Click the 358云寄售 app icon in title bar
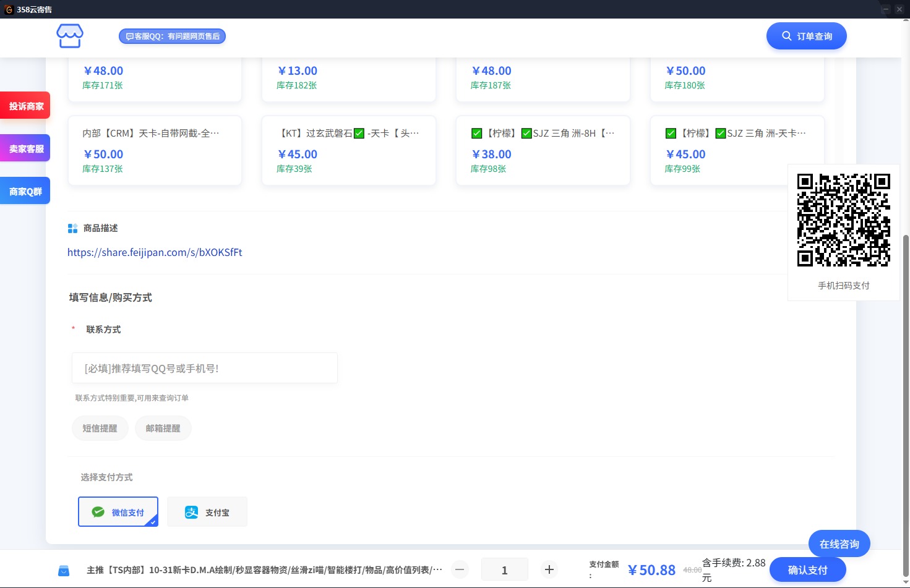Image resolution: width=910 pixels, height=588 pixels. tap(9, 9)
